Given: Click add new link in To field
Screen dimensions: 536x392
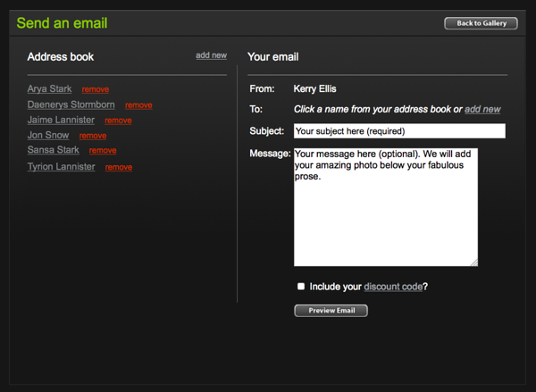Looking at the screenshot, I should [482, 109].
